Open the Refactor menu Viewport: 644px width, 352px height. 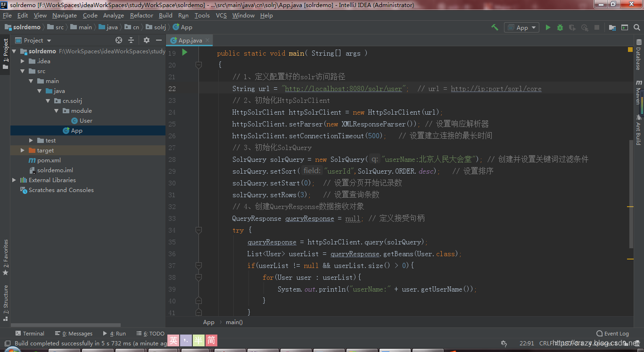coord(141,15)
